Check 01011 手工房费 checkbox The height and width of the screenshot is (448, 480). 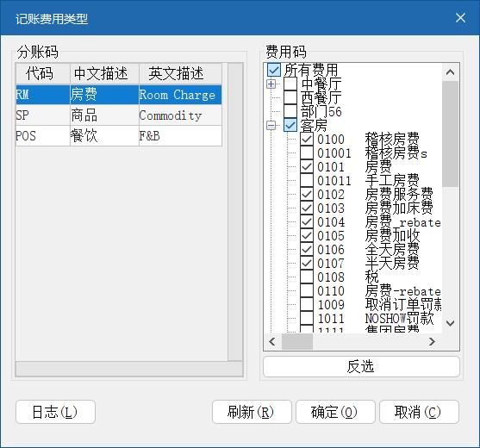(x=307, y=180)
